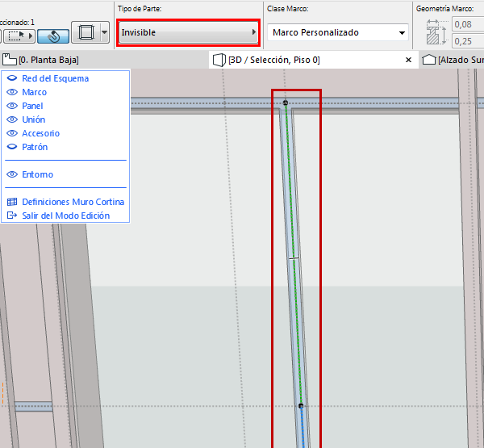Click the Entorno eye icon
This screenshot has height=448, width=484.
coord(12,174)
